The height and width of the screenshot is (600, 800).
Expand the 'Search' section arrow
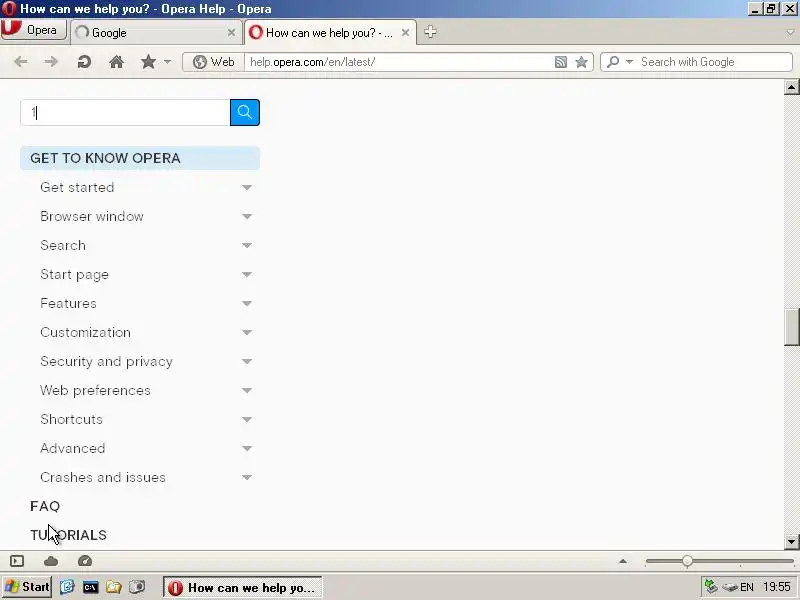tap(247, 245)
